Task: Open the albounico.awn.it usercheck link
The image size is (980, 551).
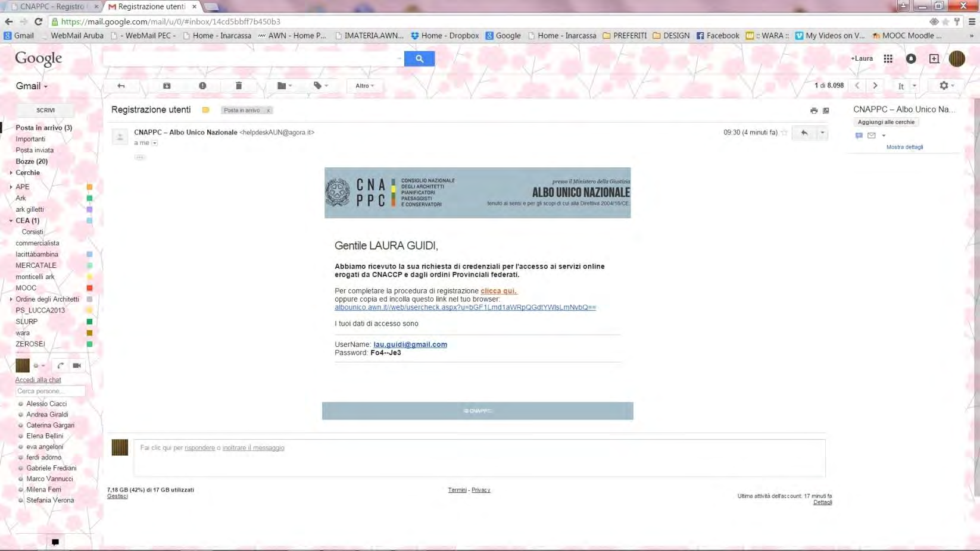Action: click(x=465, y=308)
